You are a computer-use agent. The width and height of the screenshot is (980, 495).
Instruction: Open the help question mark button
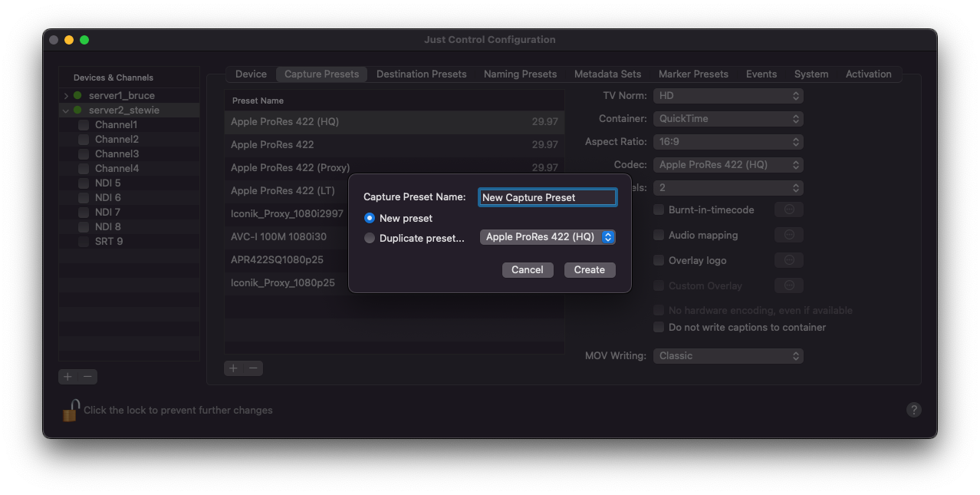tap(913, 410)
